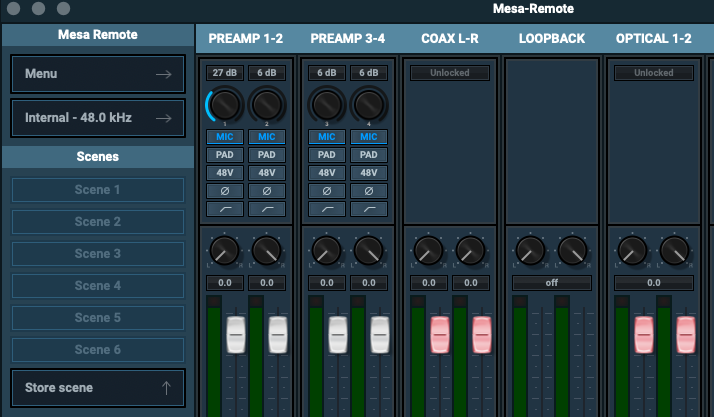Enable high-pass filter on preamp channel 1
This screenshot has width=714, height=417.
(224, 209)
